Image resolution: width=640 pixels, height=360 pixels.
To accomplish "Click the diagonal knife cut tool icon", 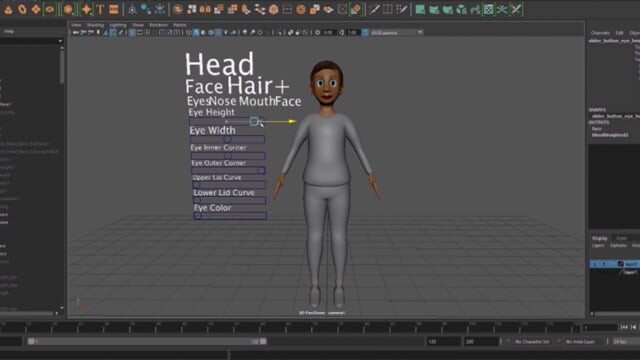I will (x=374, y=9).
